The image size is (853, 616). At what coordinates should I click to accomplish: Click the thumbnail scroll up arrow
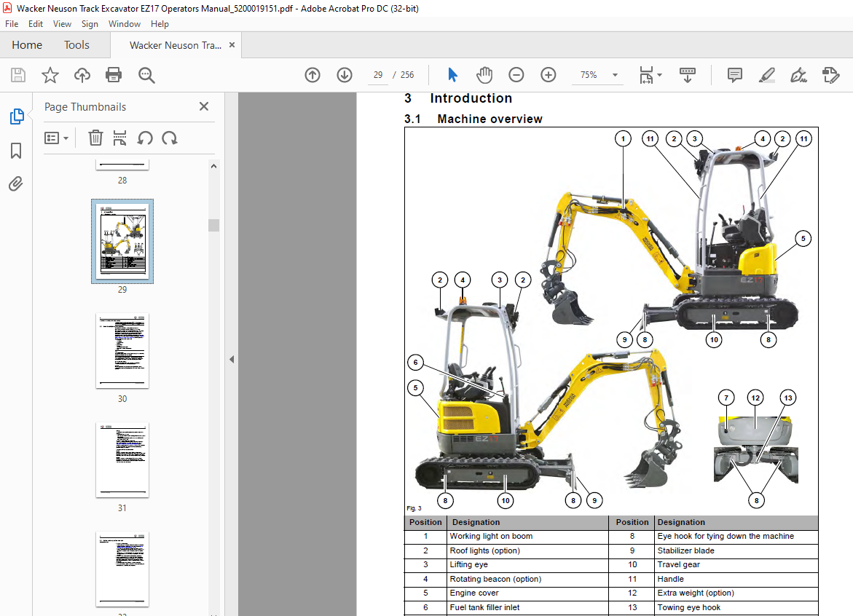(x=213, y=166)
